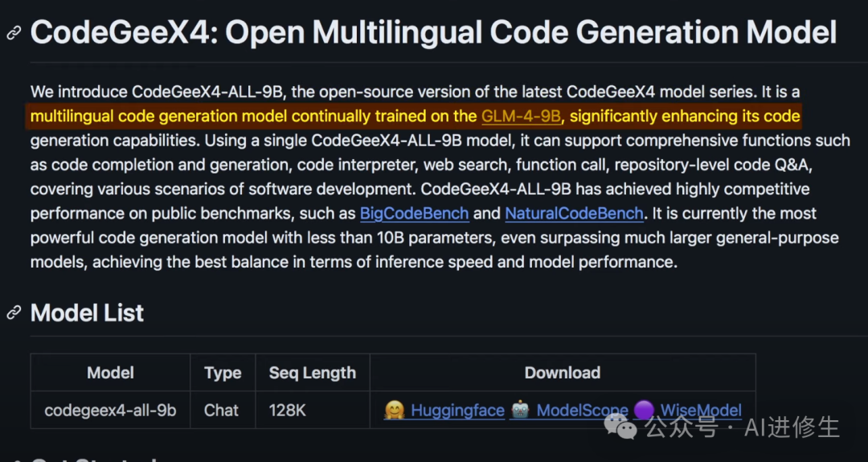This screenshot has width=868, height=462.
Task: Follow the NaturalCodeBench link
Action: (574, 214)
